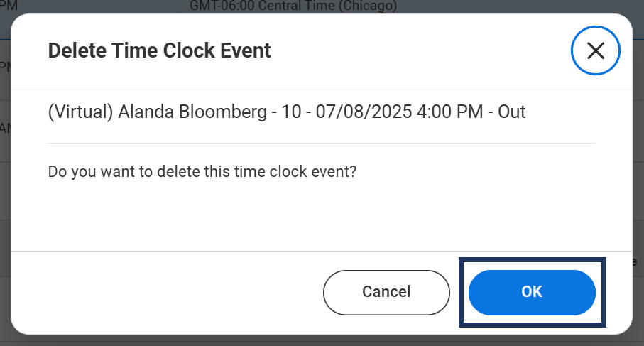Image resolution: width=644 pixels, height=346 pixels.
Task: Click the "(Virtual)" prefix of the event
Action: (x=80, y=112)
